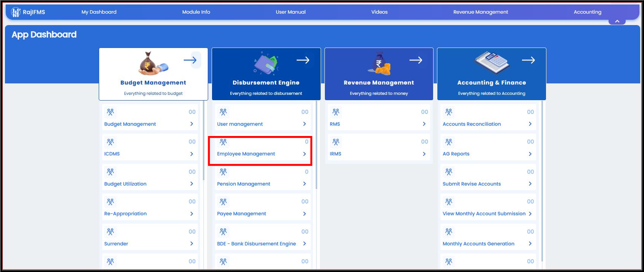
Task: Open Revenue Management in top navigation bar
Action: point(481,12)
